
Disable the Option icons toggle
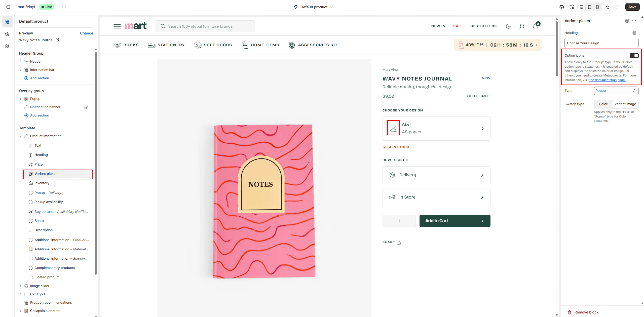634,55
